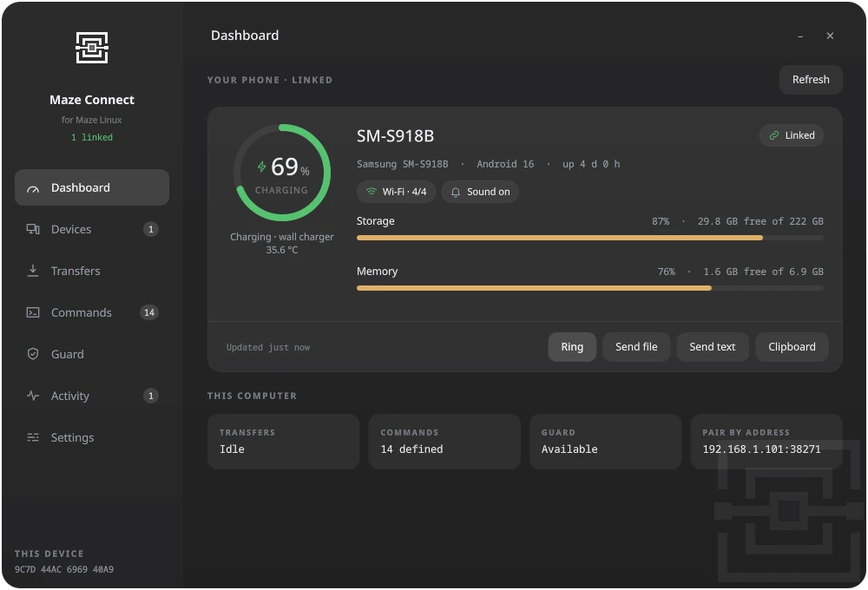868x590 pixels.
Task: Click the Transfers download arrow icon
Action: tap(33, 271)
